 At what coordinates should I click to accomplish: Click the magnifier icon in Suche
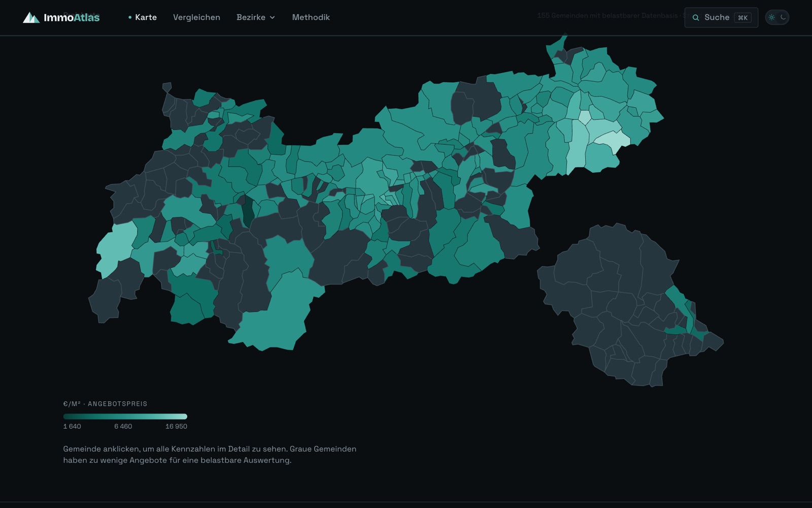pyautogui.click(x=696, y=18)
